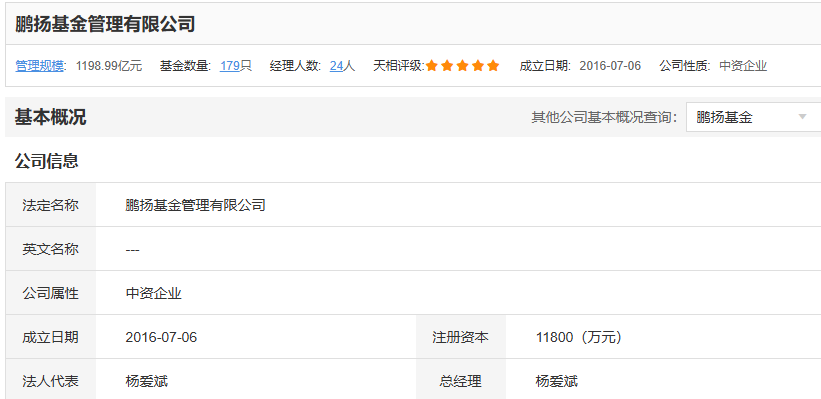Screen dimensions: 821x399
Task: Click the second orange rating star
Action: click(447, 66)
